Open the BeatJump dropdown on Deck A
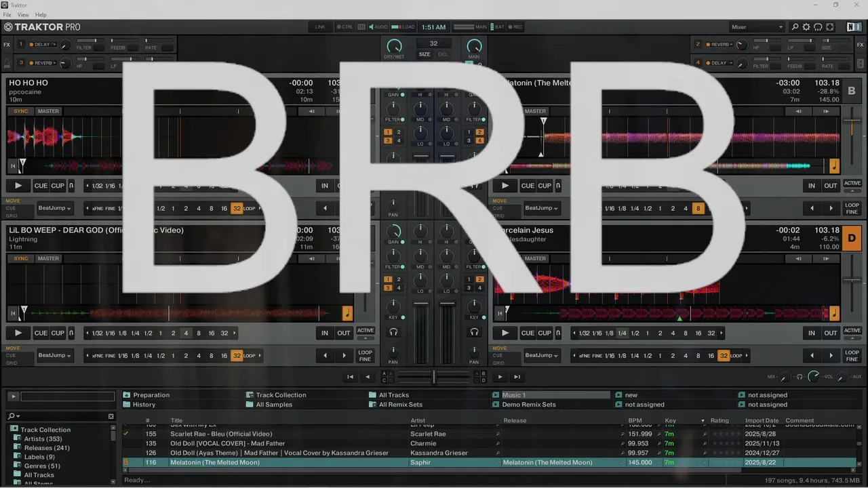868x488 pixels. pyautogui.click(x=54, y=208)
